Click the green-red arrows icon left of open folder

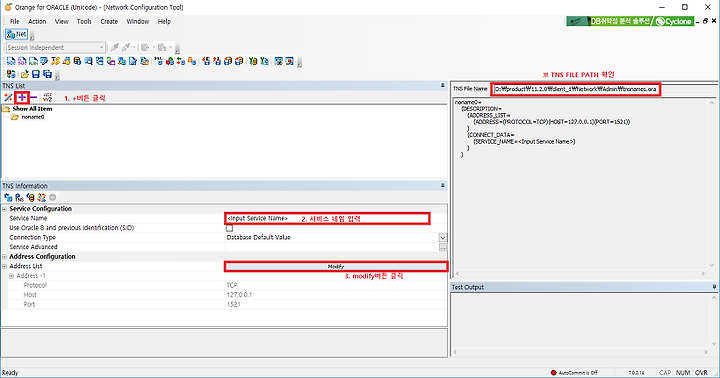point(11,74)
